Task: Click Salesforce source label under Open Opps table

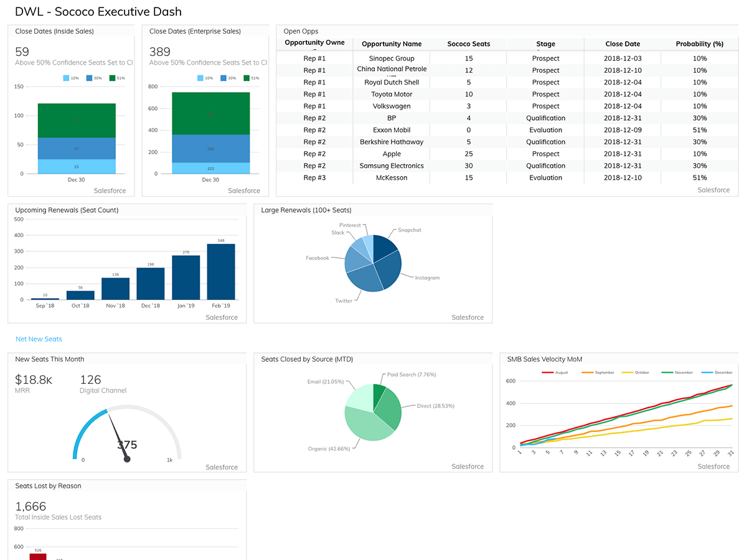Action: pyautogui.click(x=713, y=190)
